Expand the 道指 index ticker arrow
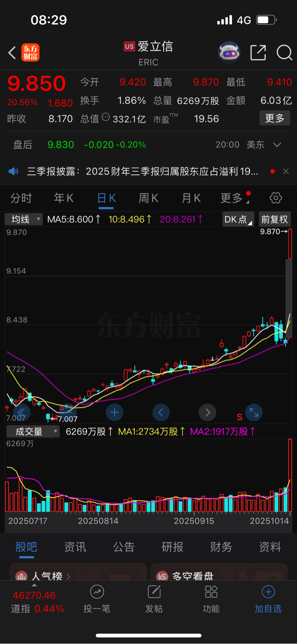This screenshot has width=297, height=644. (34, 585)
